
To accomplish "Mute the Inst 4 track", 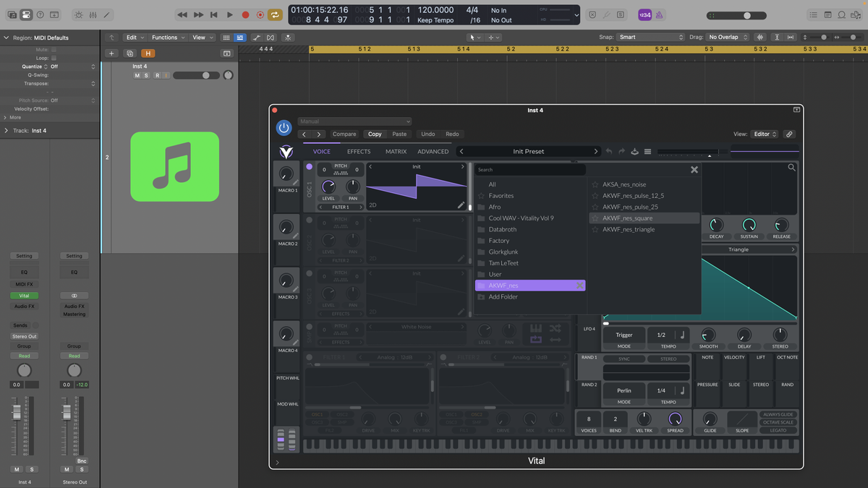I will click(137, 75).
